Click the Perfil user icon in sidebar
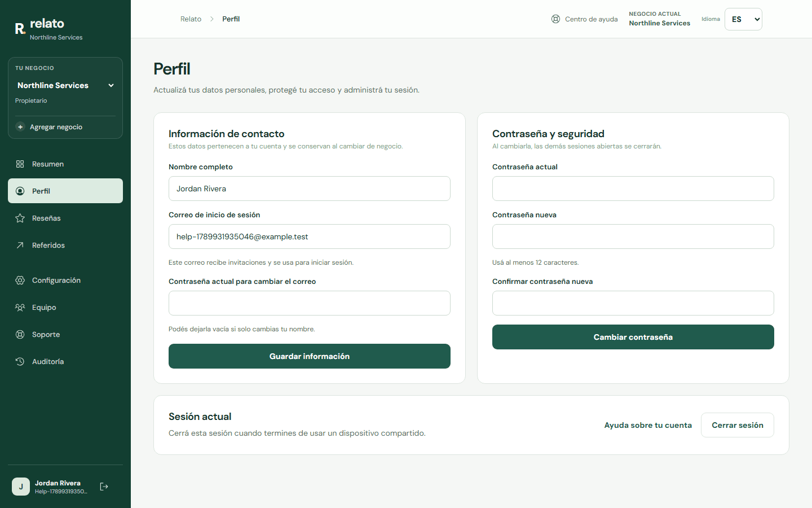812x508 pixels. click(20, 191)
